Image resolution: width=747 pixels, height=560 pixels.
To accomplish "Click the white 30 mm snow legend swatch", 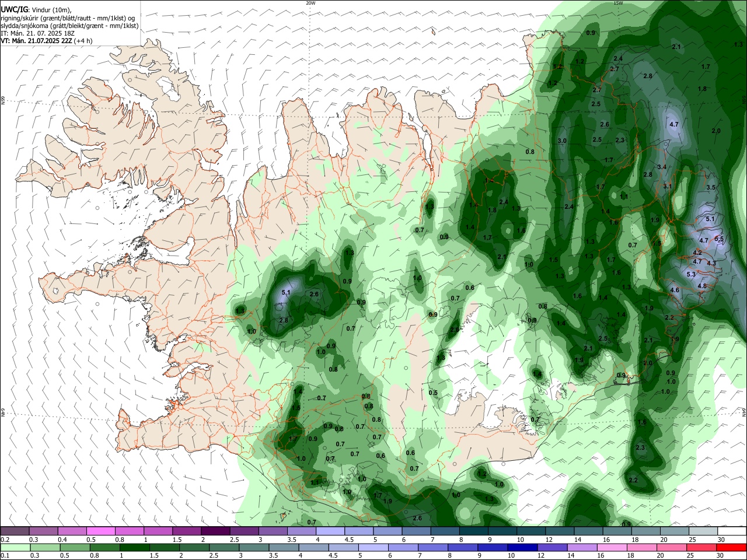I will point(732,531).
